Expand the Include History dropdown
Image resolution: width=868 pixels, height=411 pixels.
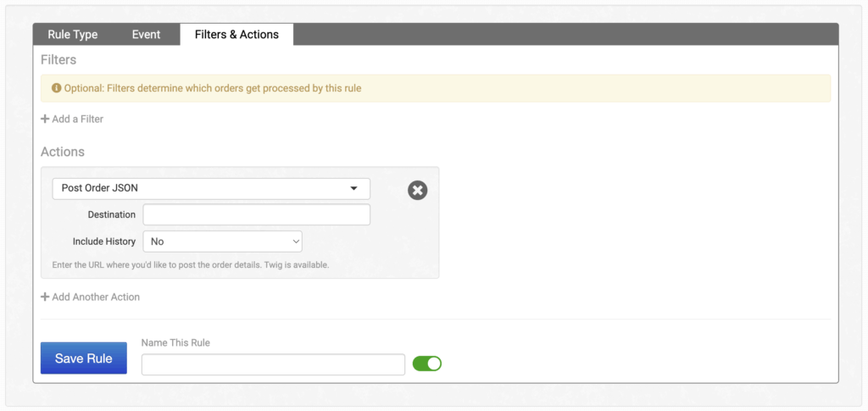(x=222, y=242)
